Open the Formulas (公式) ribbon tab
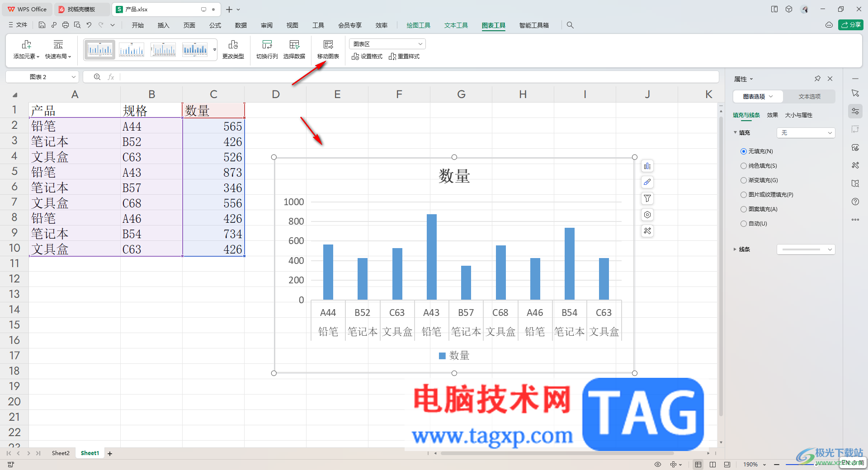 215,25
